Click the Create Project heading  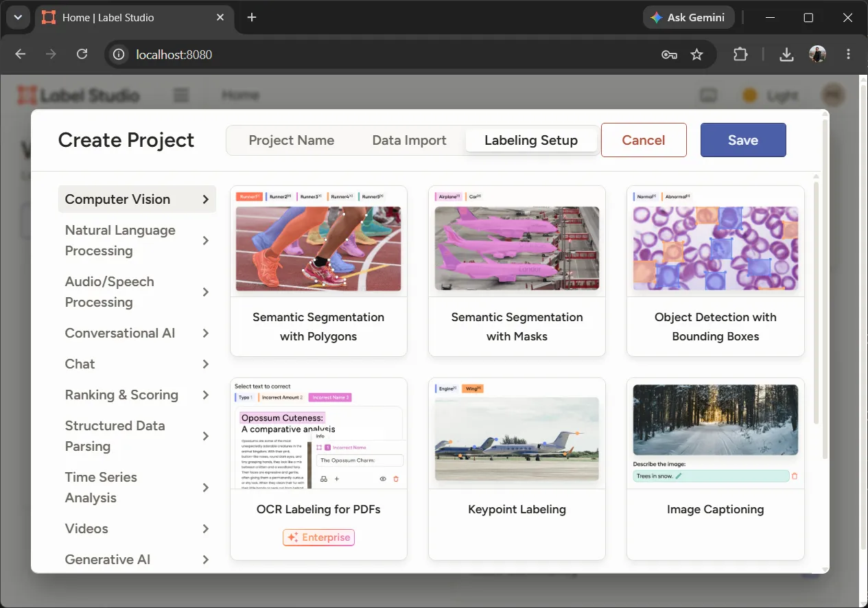pos(126,140)
